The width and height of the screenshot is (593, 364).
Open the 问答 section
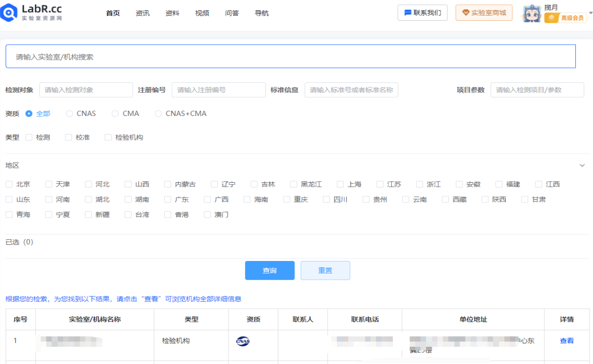[x=232, y=13]
